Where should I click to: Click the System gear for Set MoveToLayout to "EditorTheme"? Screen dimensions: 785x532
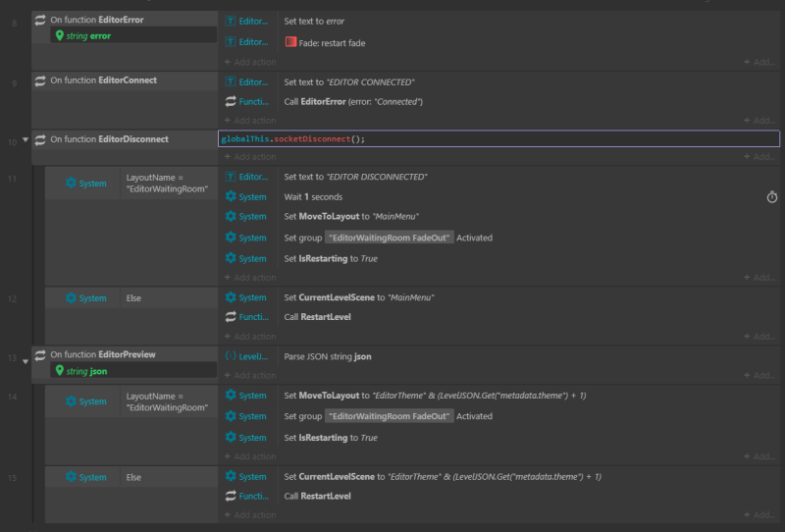pyautogui.click(x=231, y=395)
